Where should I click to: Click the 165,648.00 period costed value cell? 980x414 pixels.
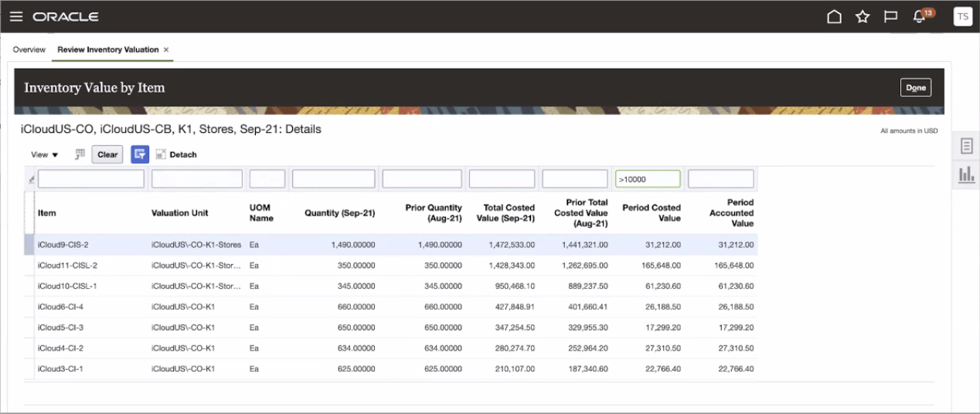tap(661, 266)
